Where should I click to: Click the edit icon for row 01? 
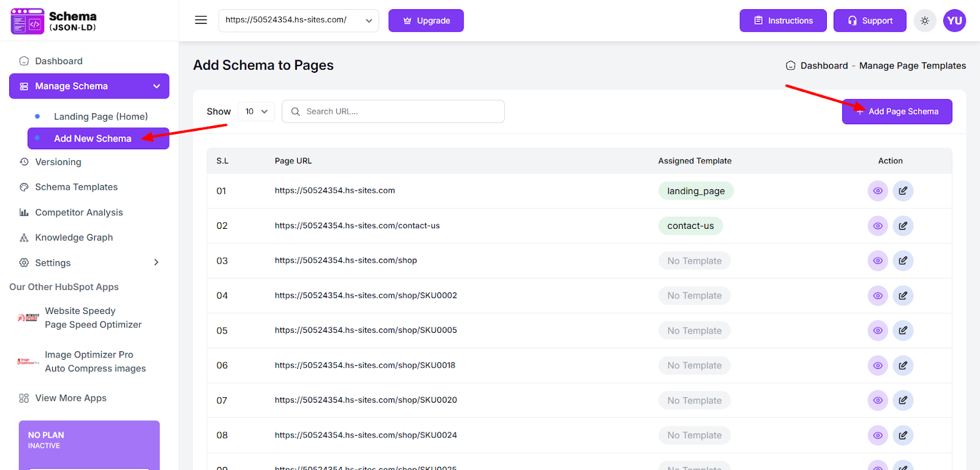903,191
